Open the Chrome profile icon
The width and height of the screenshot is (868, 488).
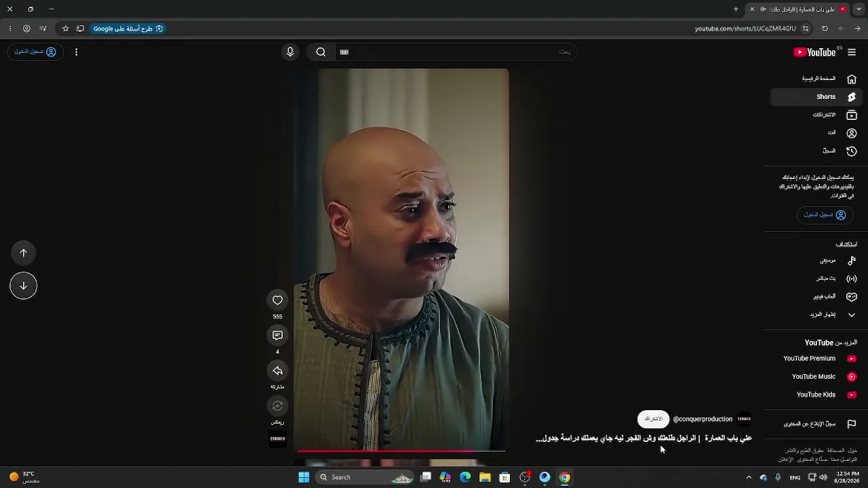click(26, 28)
